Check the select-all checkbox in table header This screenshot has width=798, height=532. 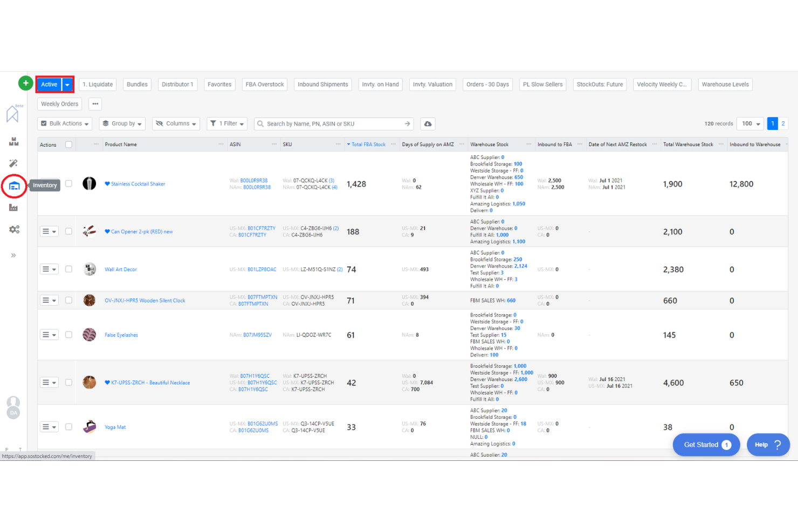(68, 144)
